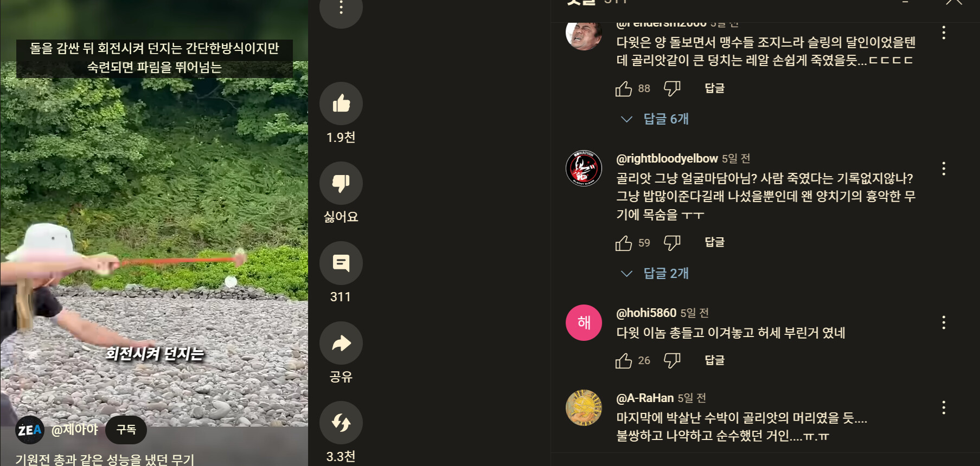This screenshot has height=466, width=980.
Task: Open options menu for @rightbloodyelbow's comment
Action: pyautogui.click(x=944, y=169)
